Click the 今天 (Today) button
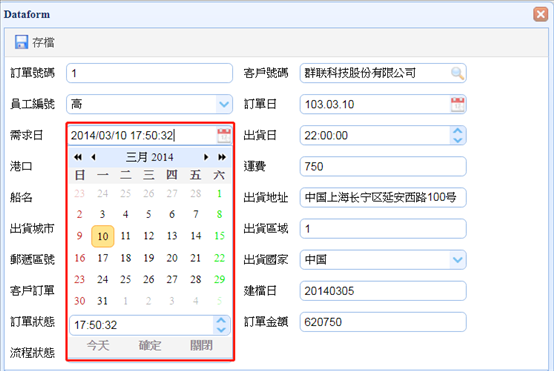Image resolution: width=554 pixels, height=371 pixels. pos(98,345)
